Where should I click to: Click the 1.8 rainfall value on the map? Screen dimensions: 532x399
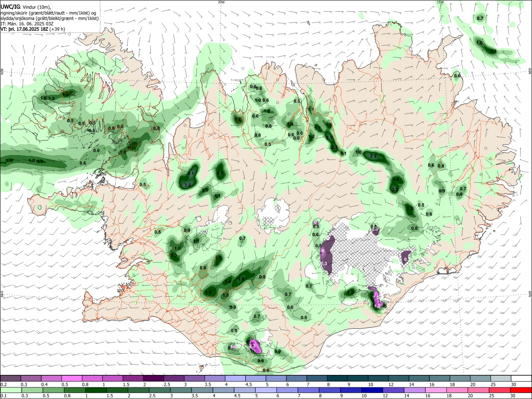click(241, 279)
